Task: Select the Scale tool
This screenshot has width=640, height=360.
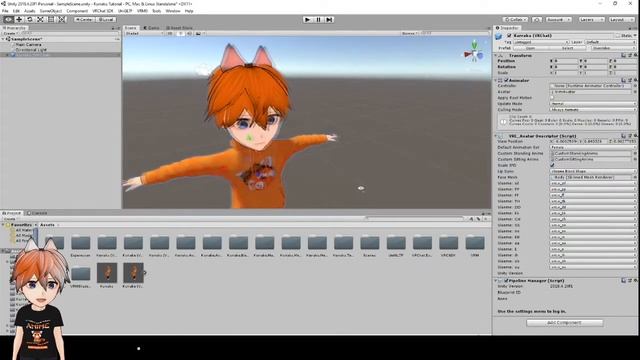Action: (40, 19)
